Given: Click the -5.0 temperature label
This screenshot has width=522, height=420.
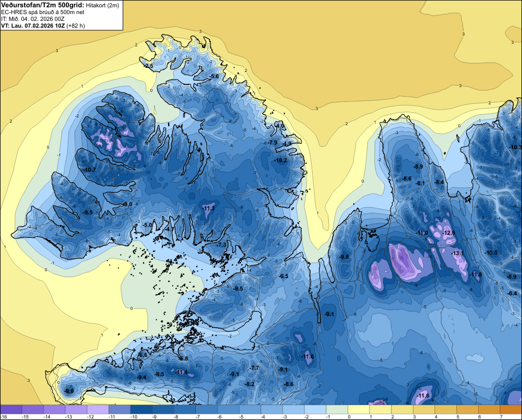Looking at the screenshot, I should click(x=147, y=225).
